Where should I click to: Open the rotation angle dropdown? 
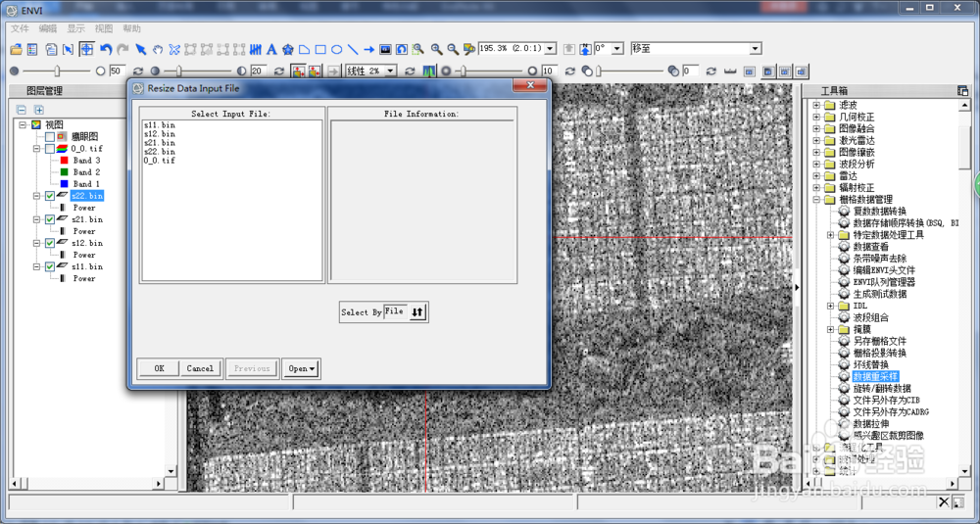(x=617, y=49)
